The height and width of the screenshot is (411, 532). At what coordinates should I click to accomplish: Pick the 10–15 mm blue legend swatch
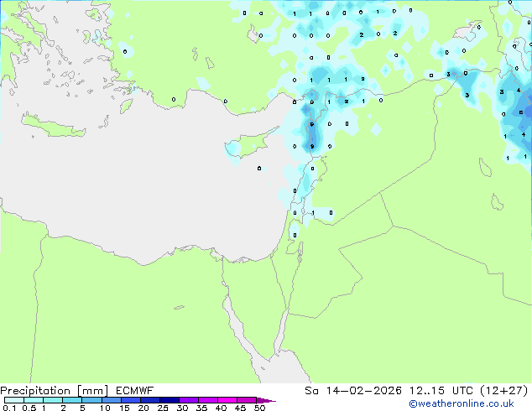[111, 400]
